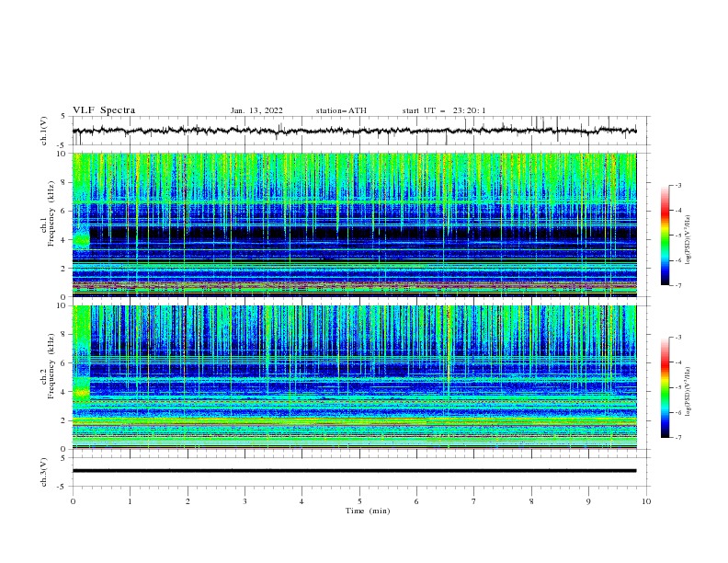Click the ch.2 spectrogram panel
Image resolution: width=728 pixels, height=563 pixels.
(355, 377)
